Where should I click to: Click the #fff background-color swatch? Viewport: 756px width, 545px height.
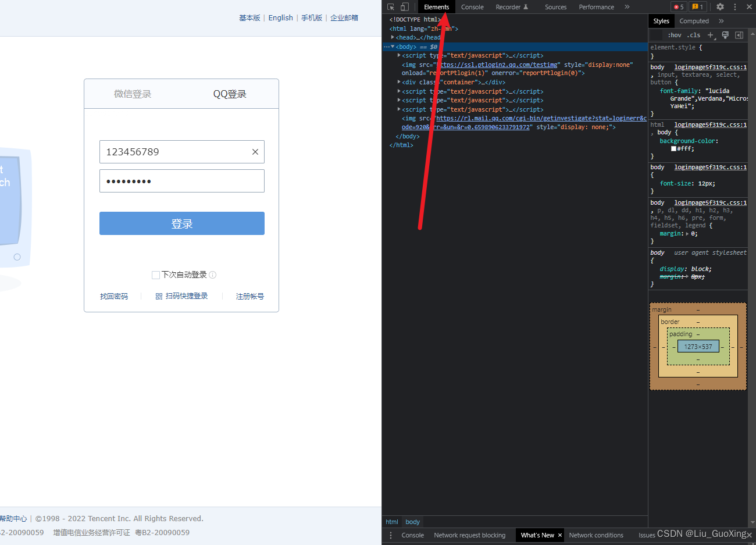pos(673,149)
